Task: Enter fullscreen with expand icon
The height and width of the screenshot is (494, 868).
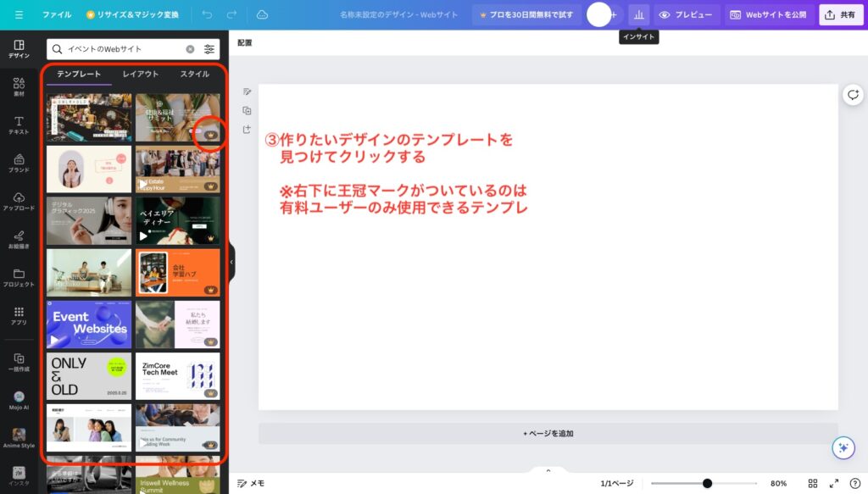Action: pos(834,484)
